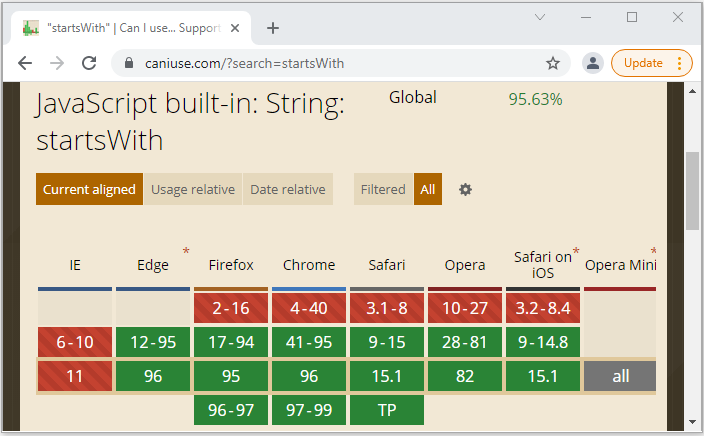Click the Edge column header
This screenshot has width=704, height=436.
(x=153, y=265)
